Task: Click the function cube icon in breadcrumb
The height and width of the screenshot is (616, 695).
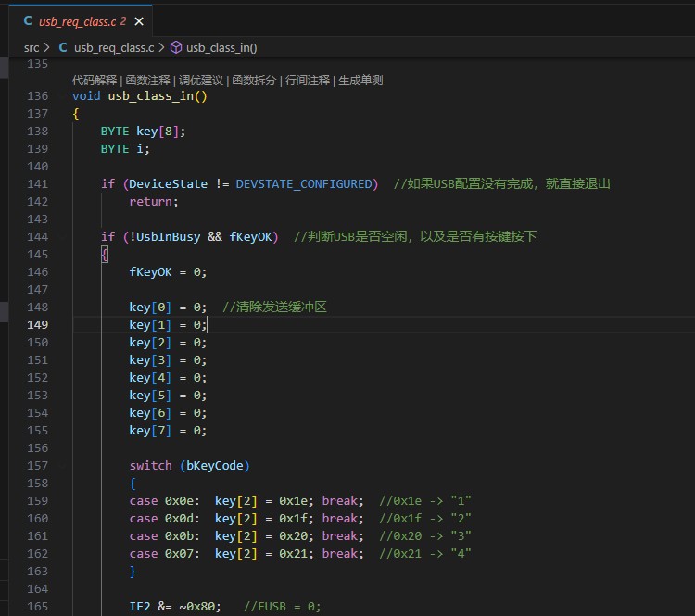Action: coord(176,47)
